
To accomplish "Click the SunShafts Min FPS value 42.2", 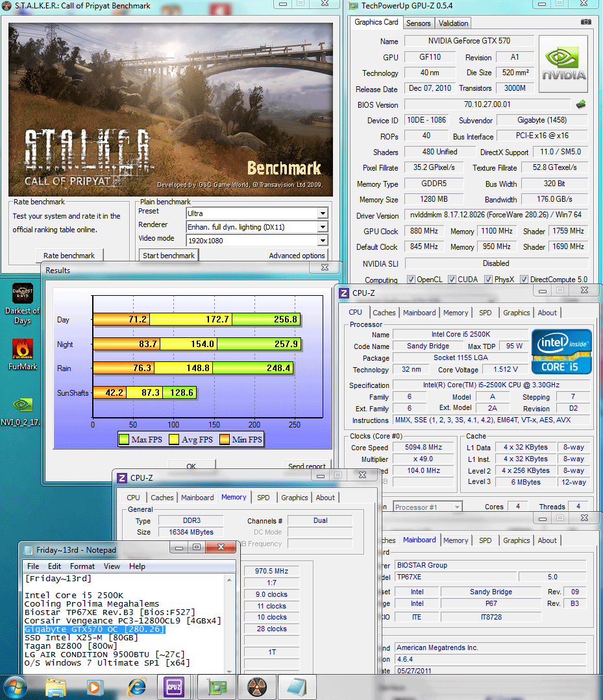I will tap(114, 392).
